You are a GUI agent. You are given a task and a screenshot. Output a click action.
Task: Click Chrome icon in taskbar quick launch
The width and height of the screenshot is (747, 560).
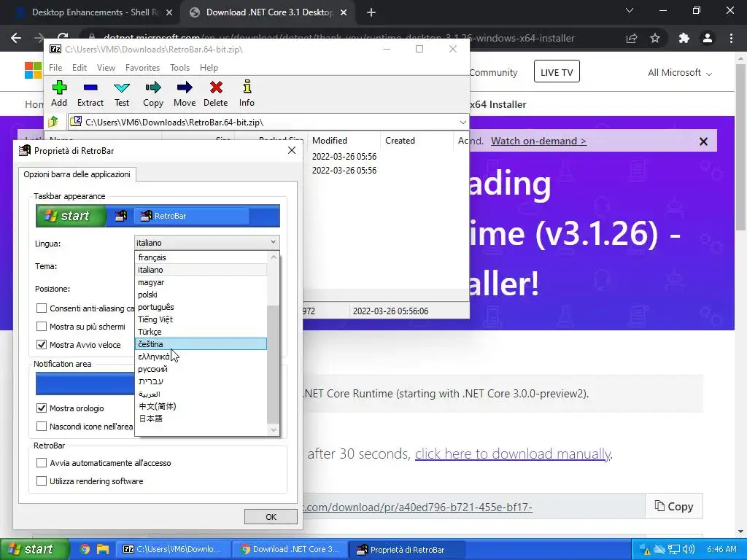coord(85,549)
